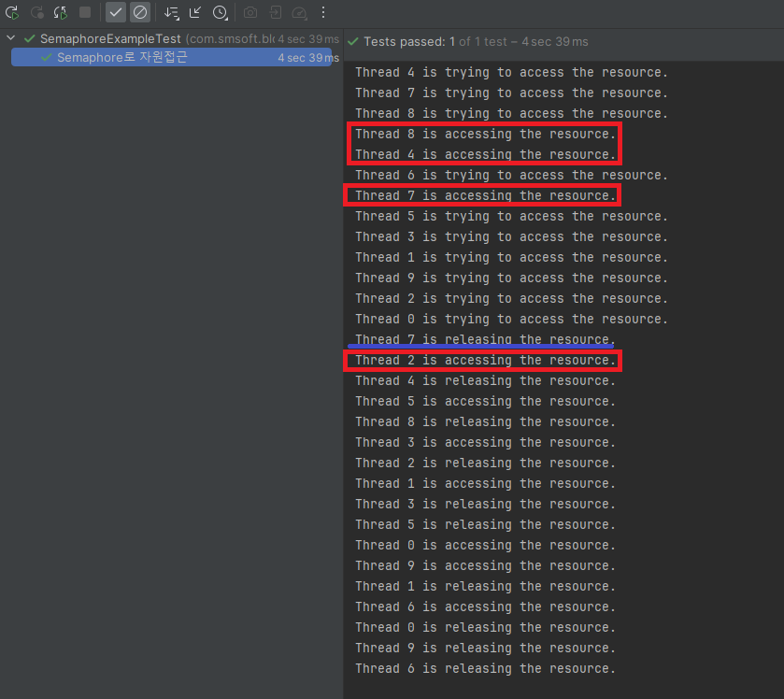Click line 'Thread 6 is accessing the resource.'
This screenshot has width=784, height=699.
tap(485, 606)
